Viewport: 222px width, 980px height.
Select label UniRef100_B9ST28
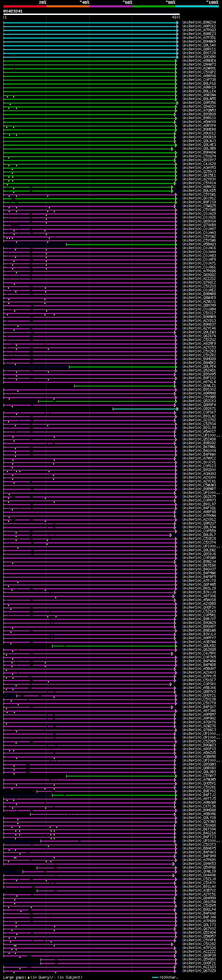tap(199, 53)
